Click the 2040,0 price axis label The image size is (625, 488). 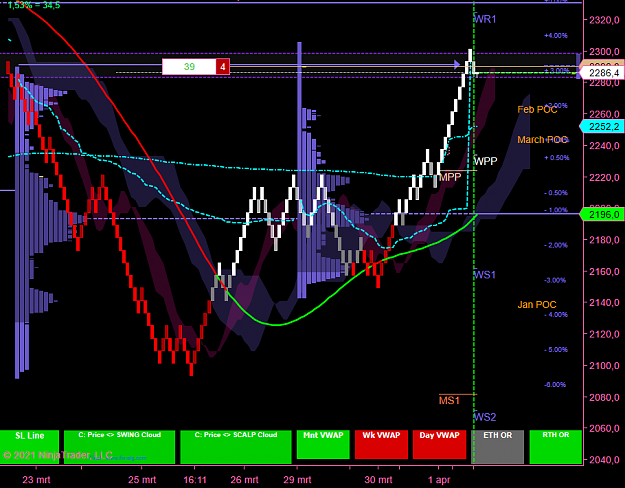click(x=604, y=460)
